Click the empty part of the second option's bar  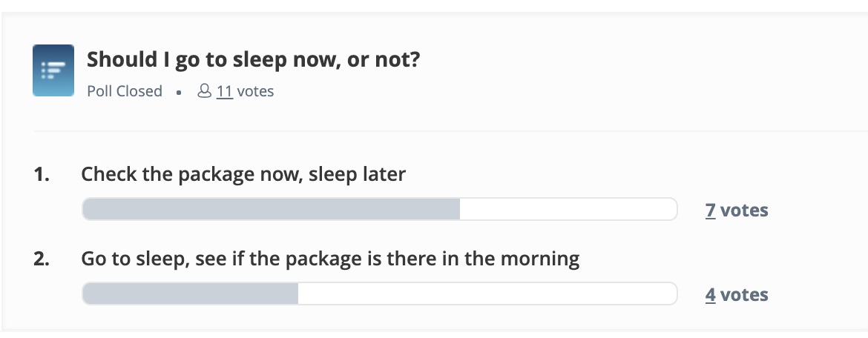487,294
